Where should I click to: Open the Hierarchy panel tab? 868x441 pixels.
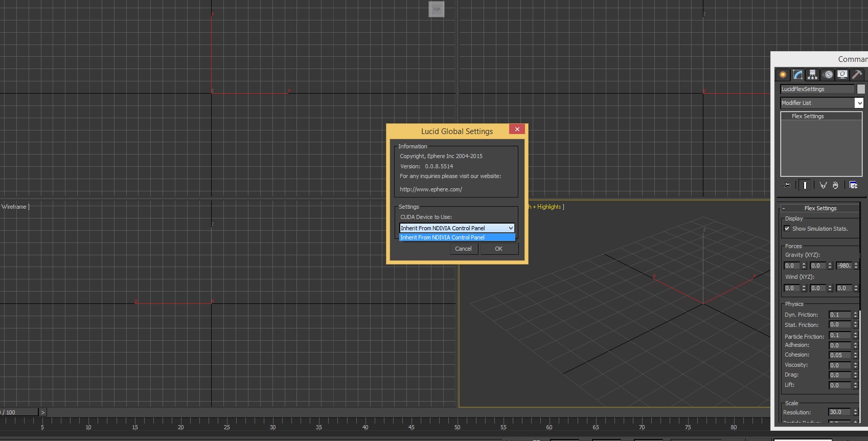pyautogui.click(x=812, y=75)
